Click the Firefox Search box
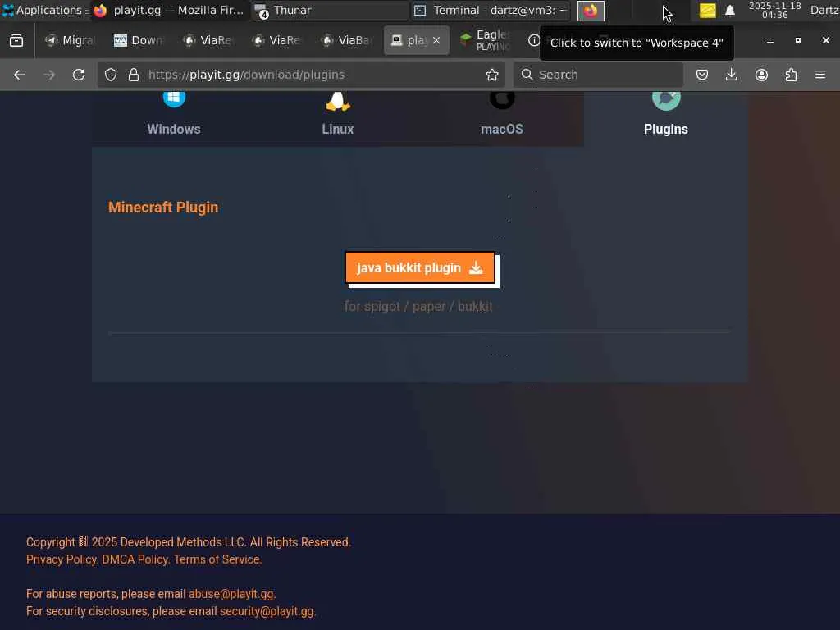The width and height of the screenshot is (840, 630). 598,75
